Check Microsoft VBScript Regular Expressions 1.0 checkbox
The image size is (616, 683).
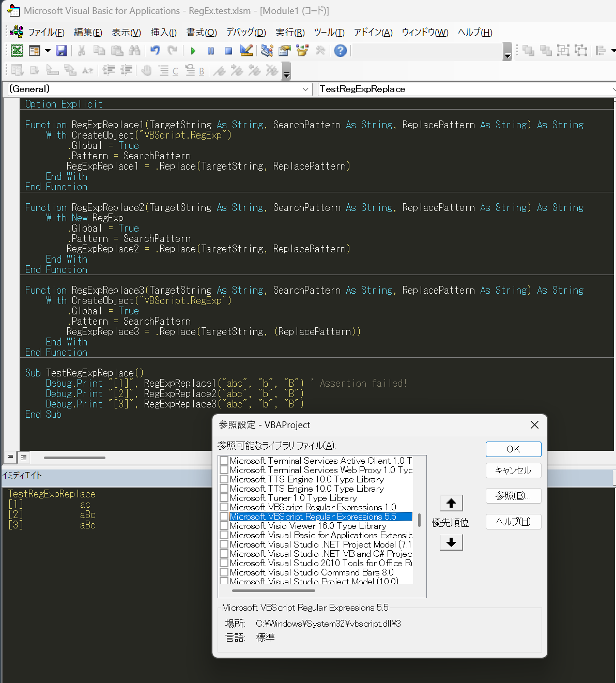click(224, 507)
